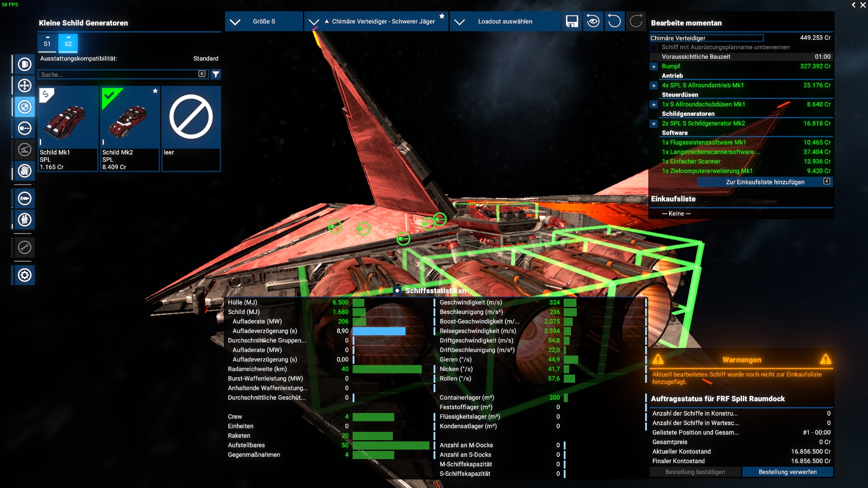Open the Loadout auswählen dropdown
This screenshot has height=488, width=868.
point(505,21)
